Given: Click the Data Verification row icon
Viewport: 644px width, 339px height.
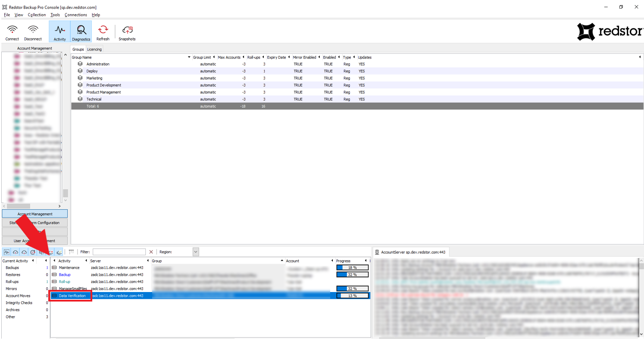Looking at the screenshot, I should (x=54, y=295).
